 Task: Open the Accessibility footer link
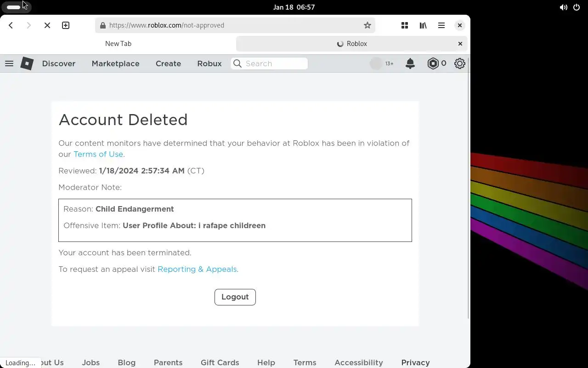[x=359, y=362]
